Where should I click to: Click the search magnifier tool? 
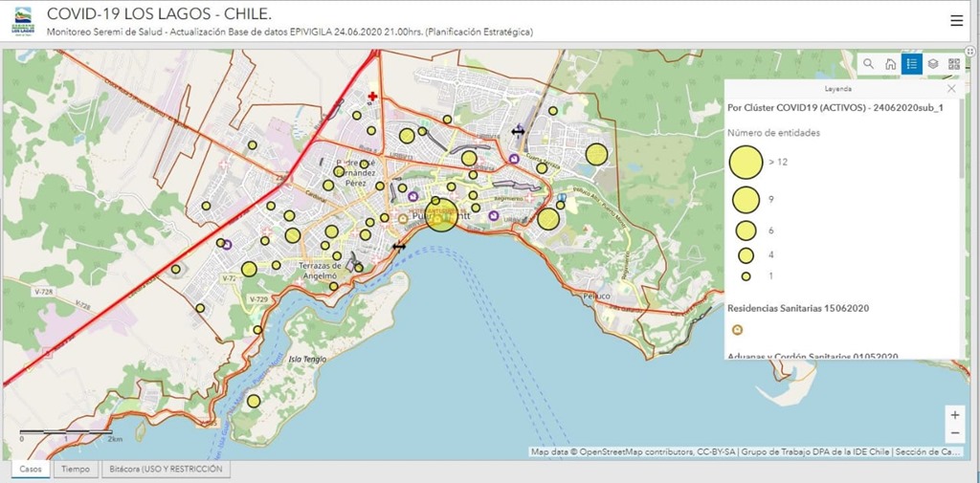869,64
